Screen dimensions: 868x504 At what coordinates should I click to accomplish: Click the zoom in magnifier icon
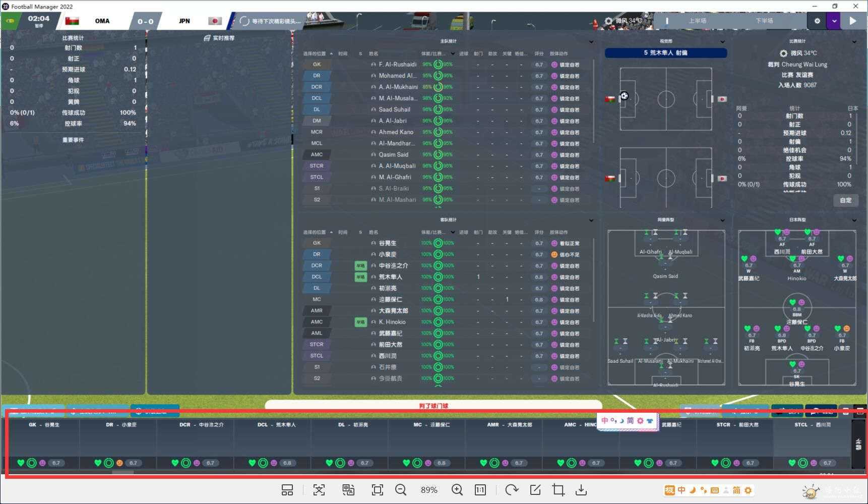pos(457,490)
